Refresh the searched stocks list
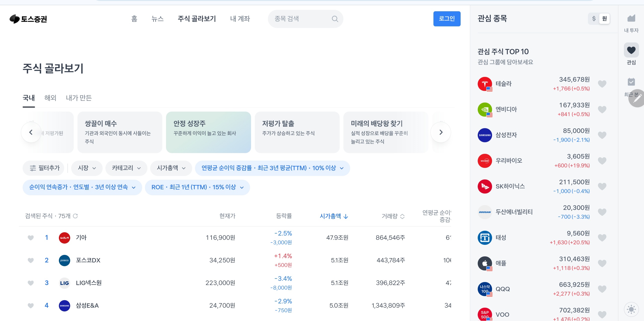This screenshot has height=321, width=644. [x=75, y=216]
